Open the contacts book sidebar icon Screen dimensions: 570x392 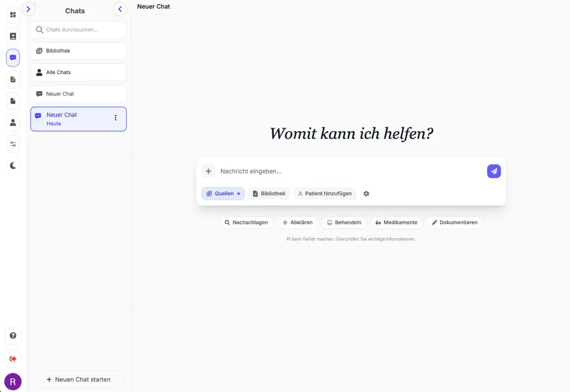13,36
